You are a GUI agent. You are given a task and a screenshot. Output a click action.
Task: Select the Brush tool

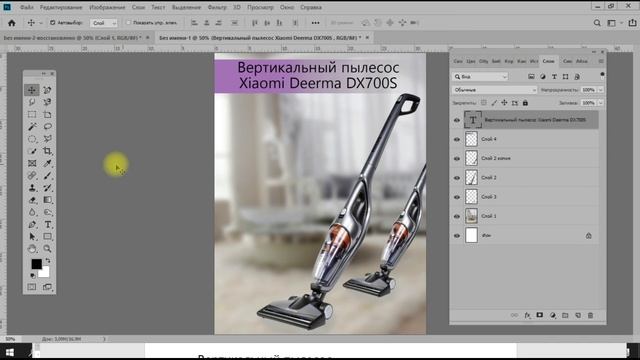(x=47, y=176)
